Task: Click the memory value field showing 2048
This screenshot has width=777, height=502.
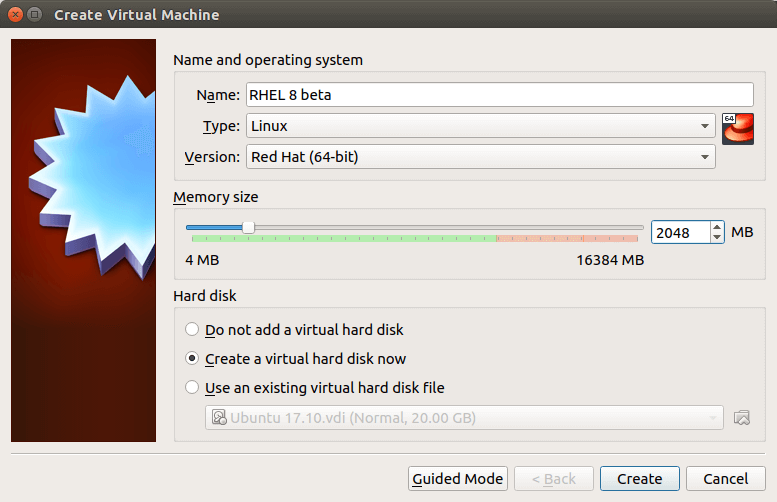Action: (x=679, y=232)
